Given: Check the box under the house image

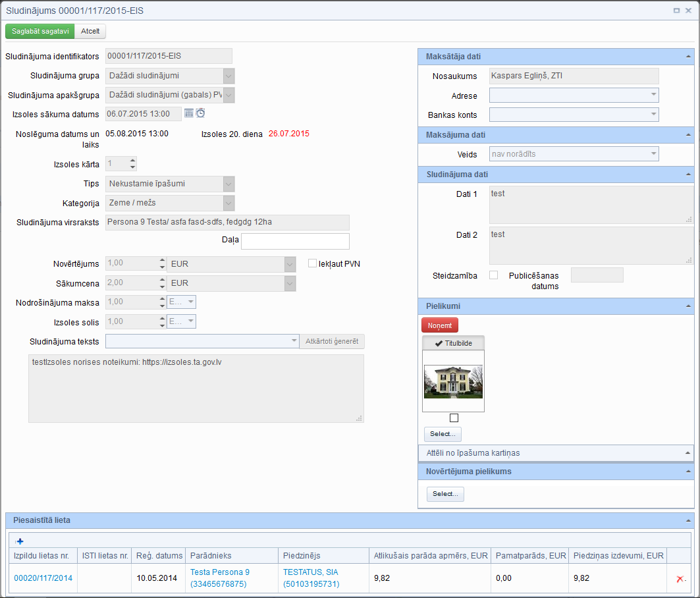Looking at the screenshot, I should 454,418.
